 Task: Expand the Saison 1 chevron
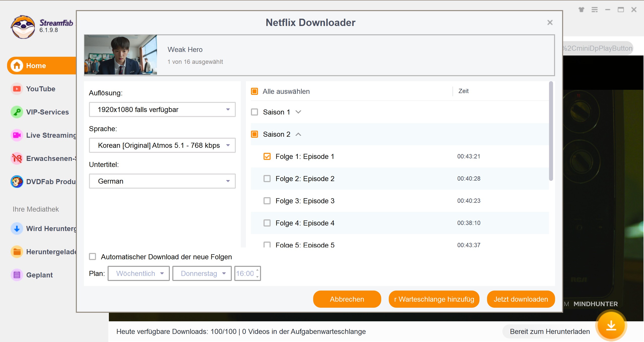[298, 112]
